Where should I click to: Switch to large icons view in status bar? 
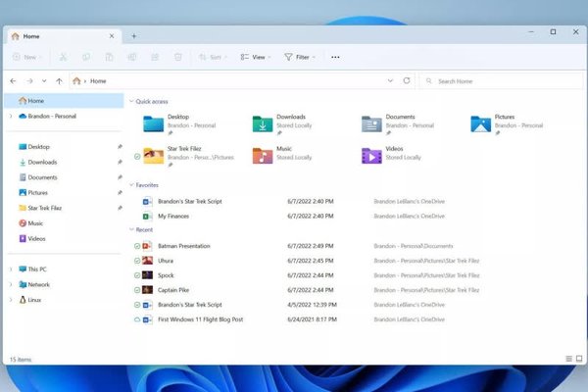(x=579, y=359)
